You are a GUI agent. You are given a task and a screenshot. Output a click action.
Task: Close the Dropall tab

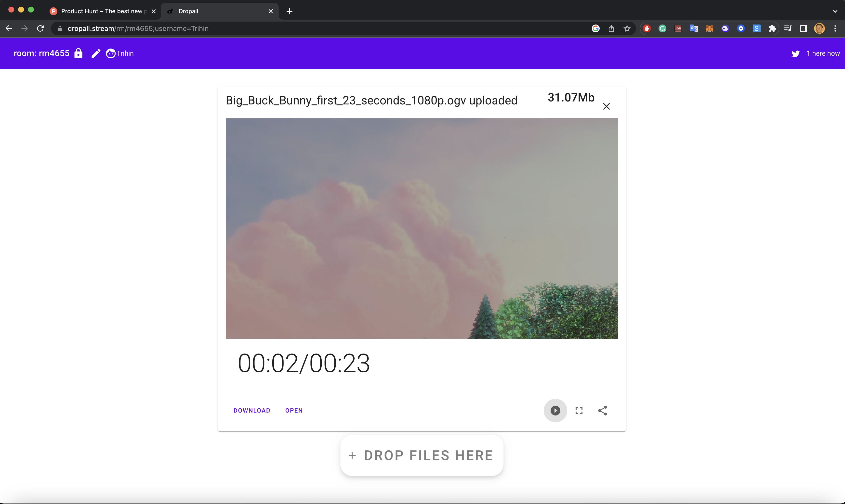pos(271,11)
